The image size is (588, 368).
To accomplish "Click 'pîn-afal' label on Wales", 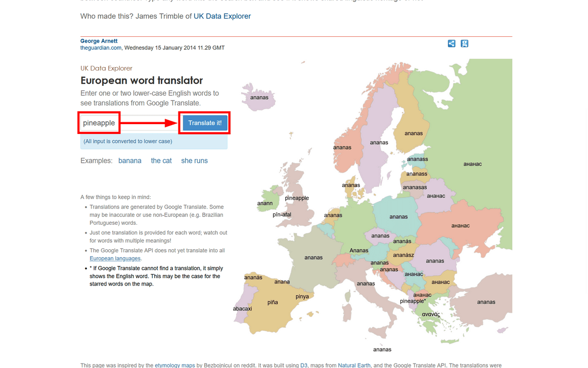I will click(x=282, y=215).
